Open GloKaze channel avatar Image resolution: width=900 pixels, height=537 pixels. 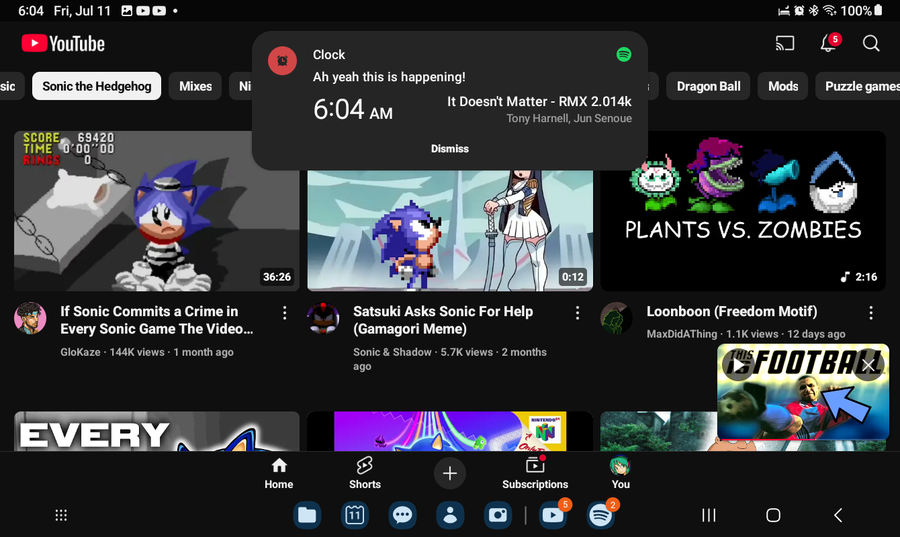coord(30,318)
